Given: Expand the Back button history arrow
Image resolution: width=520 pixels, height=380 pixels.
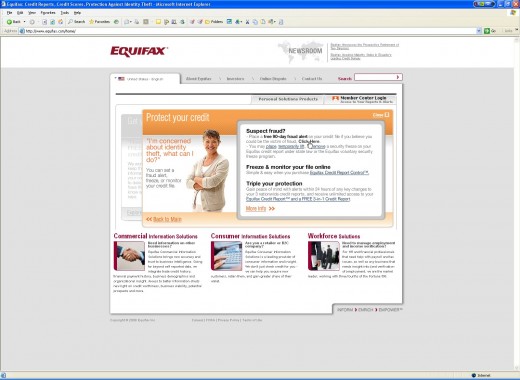Looking at the screenshot, I should click(24, 22).
